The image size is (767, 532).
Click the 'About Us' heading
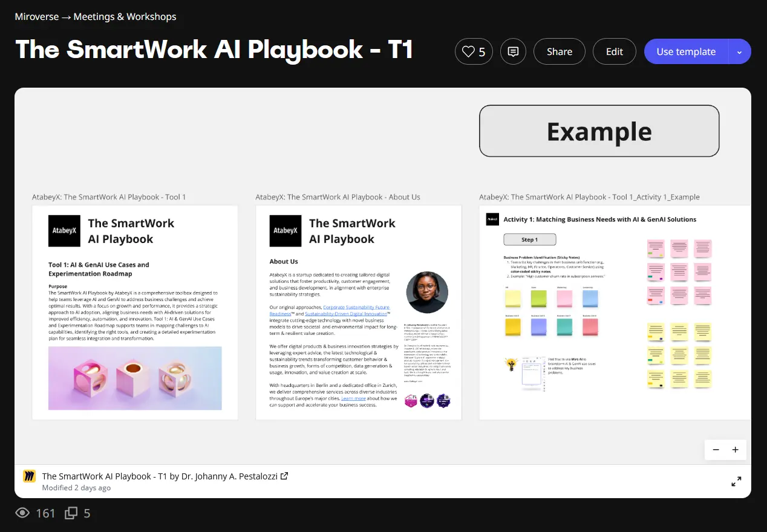point(284,262)
